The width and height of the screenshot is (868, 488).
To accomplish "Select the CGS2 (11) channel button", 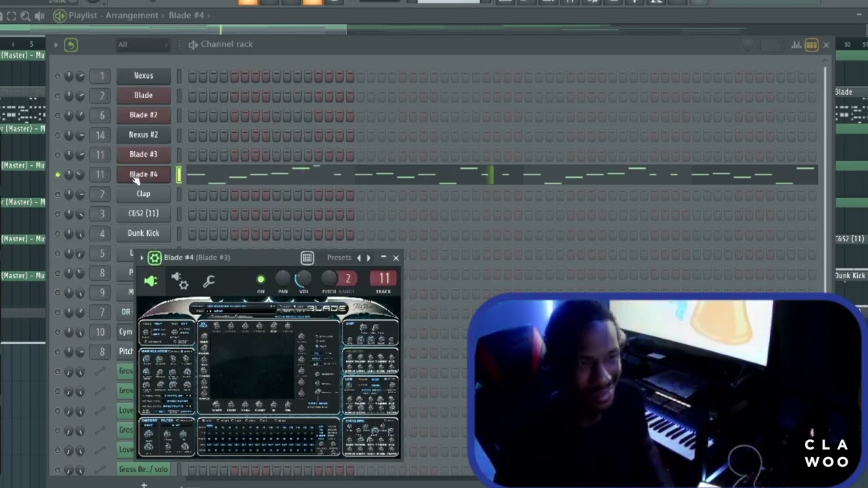I will [143, 213].
